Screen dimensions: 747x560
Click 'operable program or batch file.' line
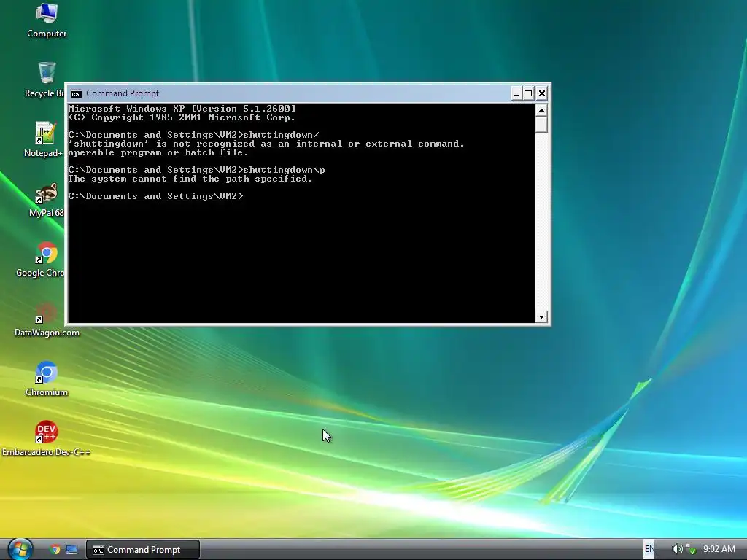[x=158, y=152]
